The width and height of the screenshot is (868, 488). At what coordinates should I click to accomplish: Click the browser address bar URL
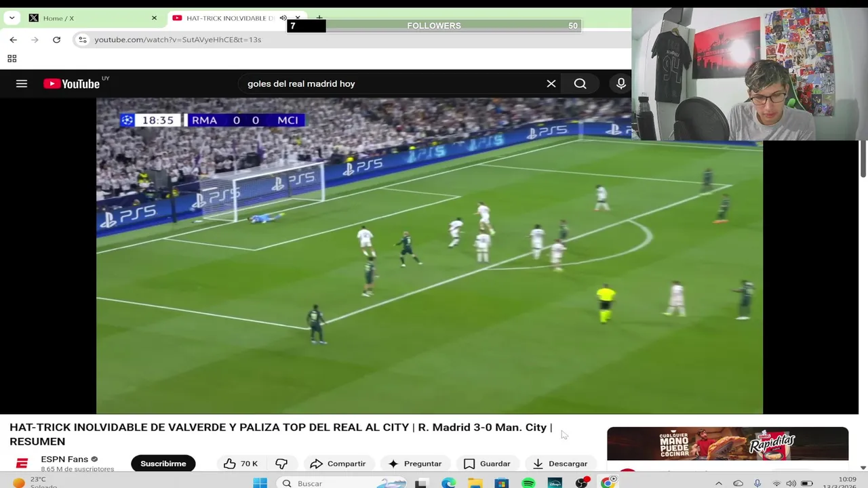[178, 39]
